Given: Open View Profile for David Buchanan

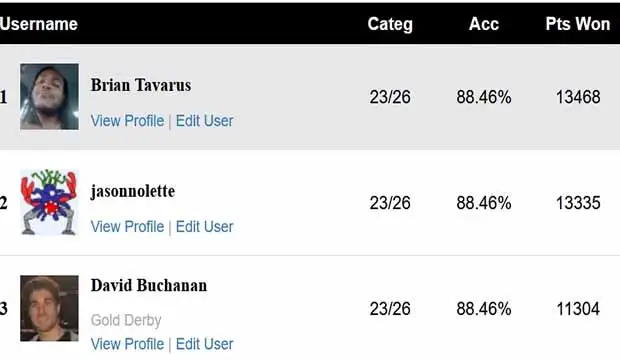Looking at the screenshot, I should pyautogui.click(x=127, y=344).
